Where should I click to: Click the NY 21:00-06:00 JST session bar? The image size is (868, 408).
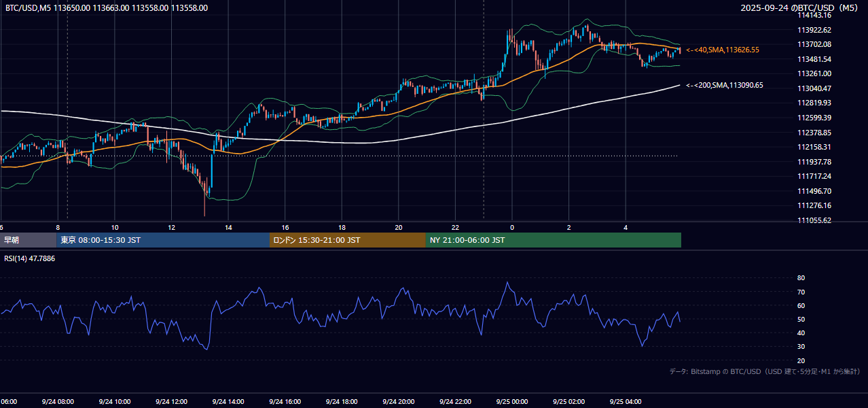pos(554,240)
